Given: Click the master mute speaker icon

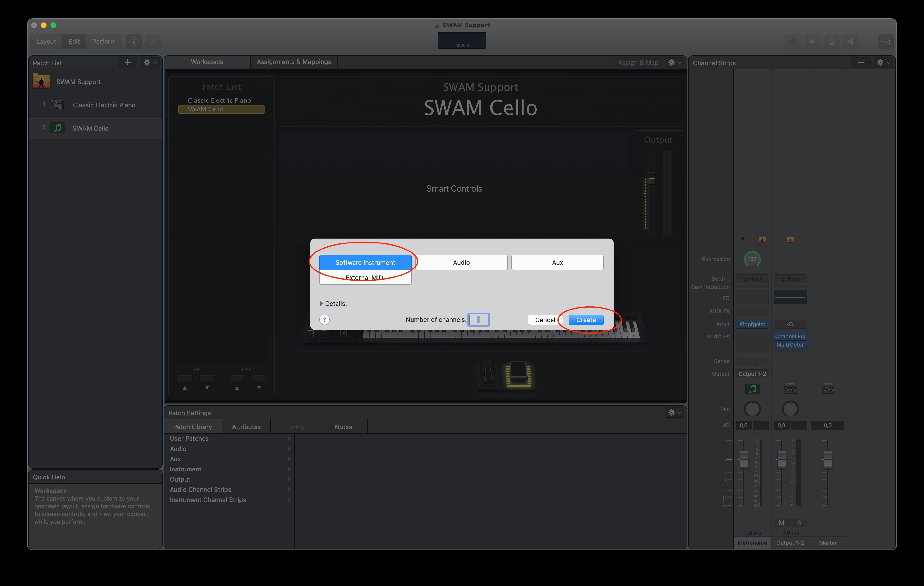Looking at the screenshot, I should pyautogui.click(x=851, y=42).
